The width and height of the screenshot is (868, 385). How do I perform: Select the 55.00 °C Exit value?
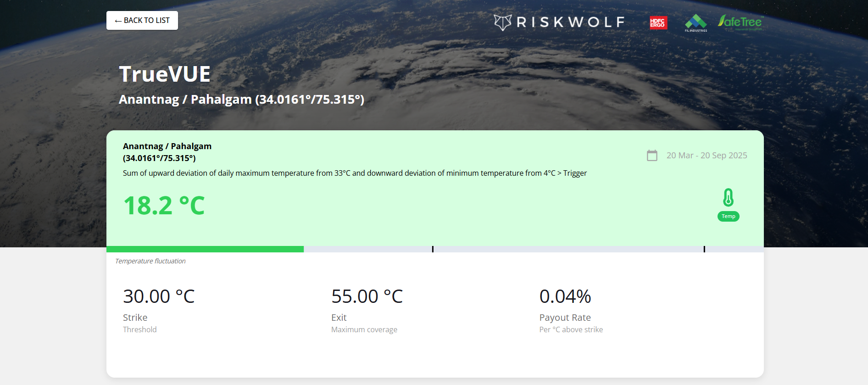point(367,296)
